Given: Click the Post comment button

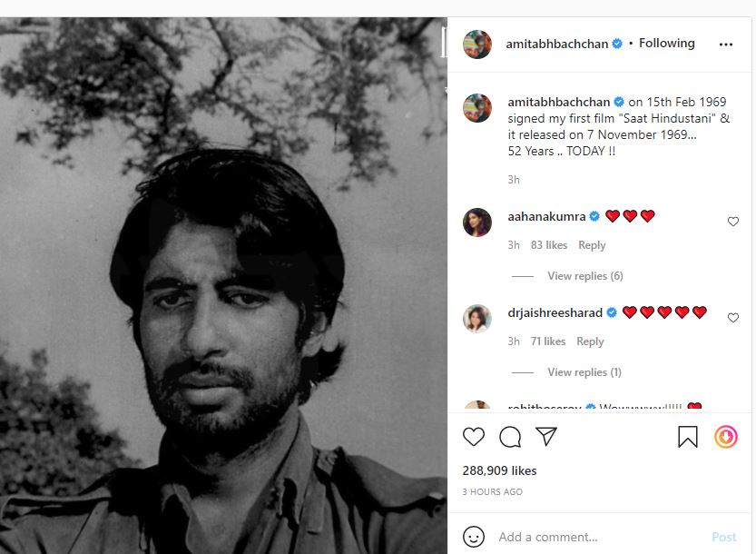Looking at the screenshot, I should [x=723, y=537].
